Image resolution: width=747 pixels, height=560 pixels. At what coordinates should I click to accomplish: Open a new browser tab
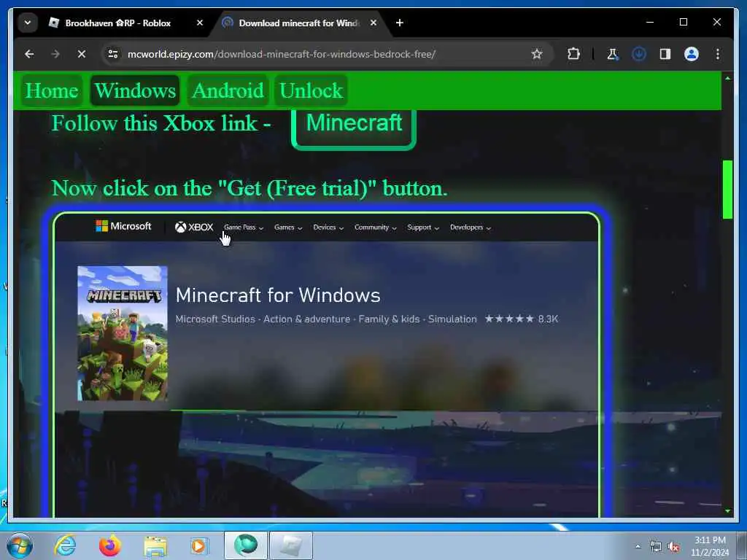coord(400,23)
